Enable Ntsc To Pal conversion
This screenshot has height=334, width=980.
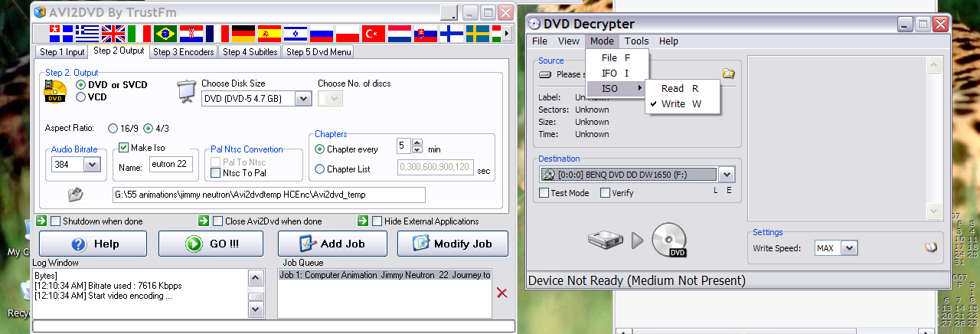(x=215, y=173)
